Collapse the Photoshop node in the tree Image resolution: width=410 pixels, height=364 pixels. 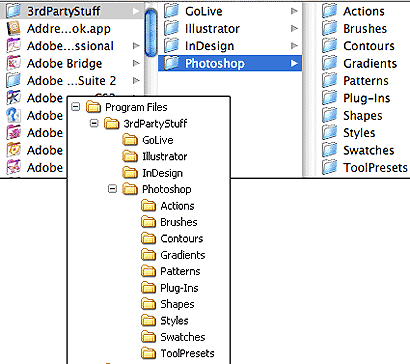pos(113,189)
